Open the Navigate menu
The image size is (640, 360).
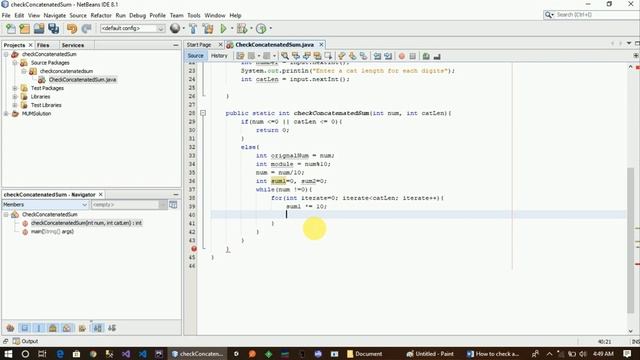point(55,15)
